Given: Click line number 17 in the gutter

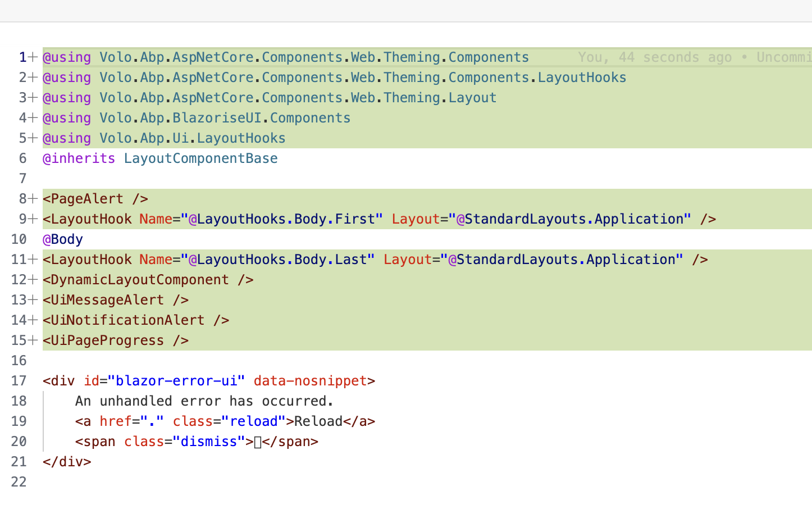Looking at the screenshot, I should [x=19, y=381].
